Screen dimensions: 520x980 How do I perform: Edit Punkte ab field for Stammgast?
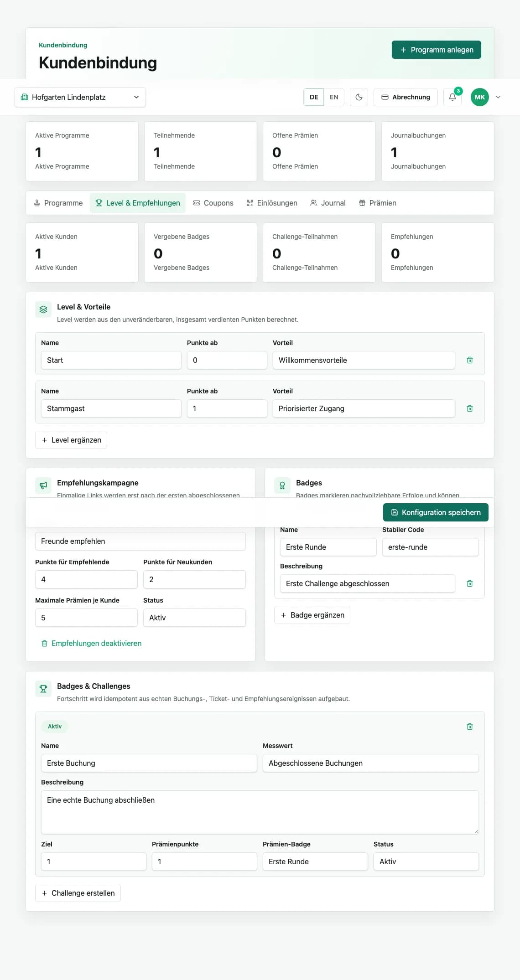[227, 408]
